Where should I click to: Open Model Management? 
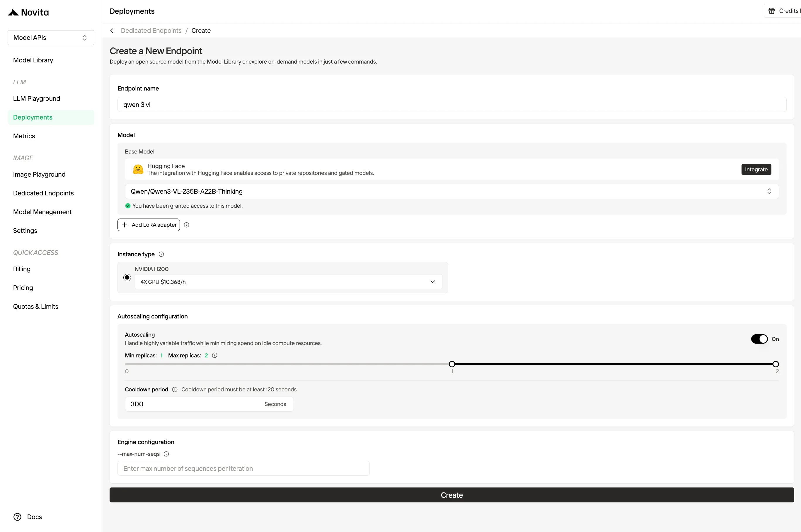click(42, 212)
